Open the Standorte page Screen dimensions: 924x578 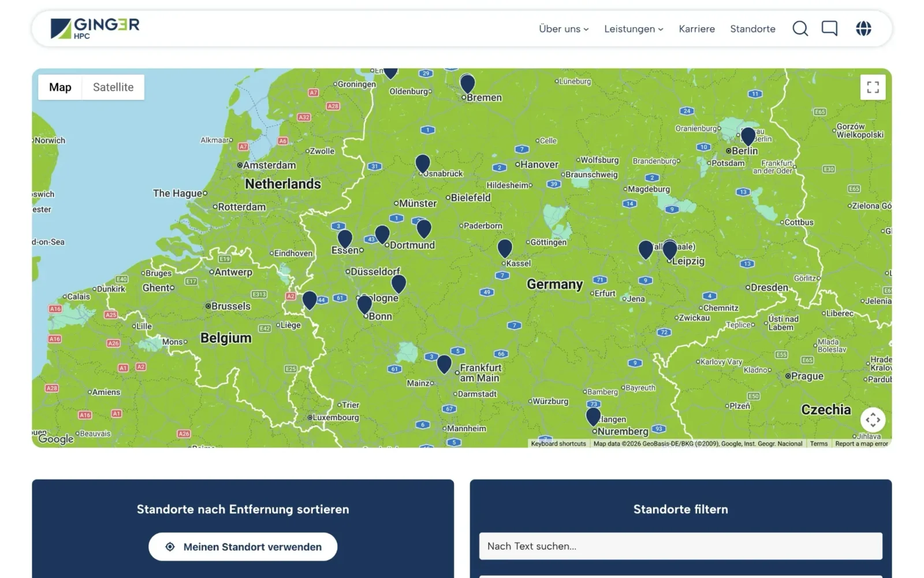pyautogui.click(x=752, y=29)
